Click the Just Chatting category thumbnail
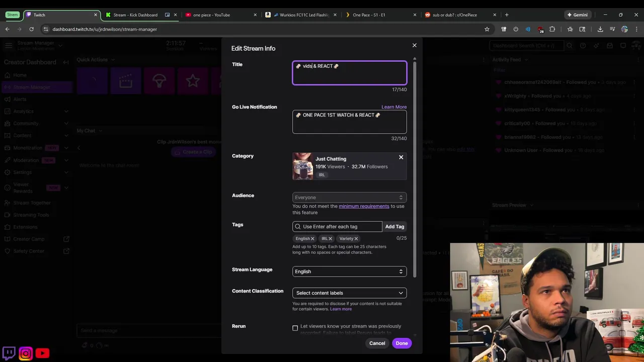The width and height of the screenshot is (644, 362). point(303,166)
